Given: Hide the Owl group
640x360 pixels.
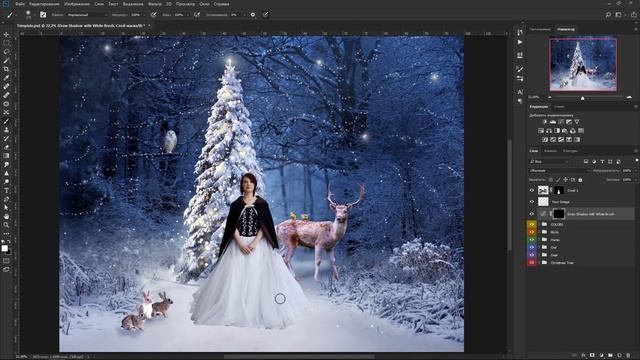Looking at the screenshot, I should pyautogui.click(x=531, y=247).
